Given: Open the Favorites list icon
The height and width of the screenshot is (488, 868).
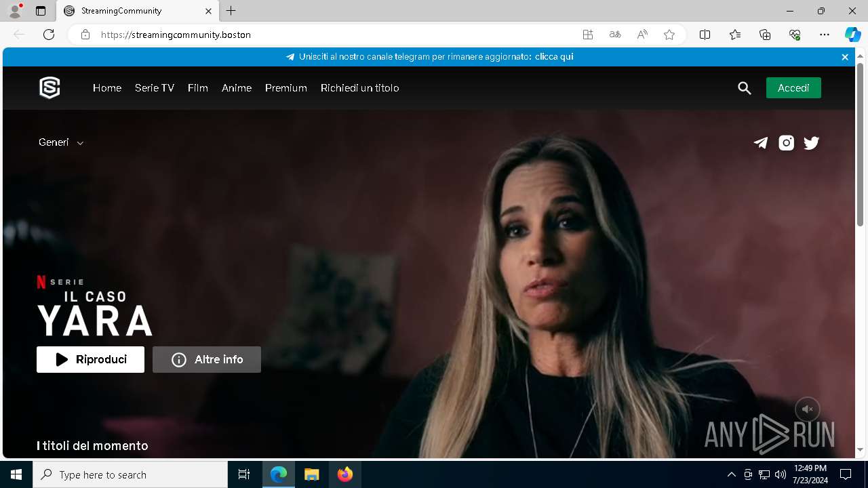Looking at the screenshot, I should [735, 35].
